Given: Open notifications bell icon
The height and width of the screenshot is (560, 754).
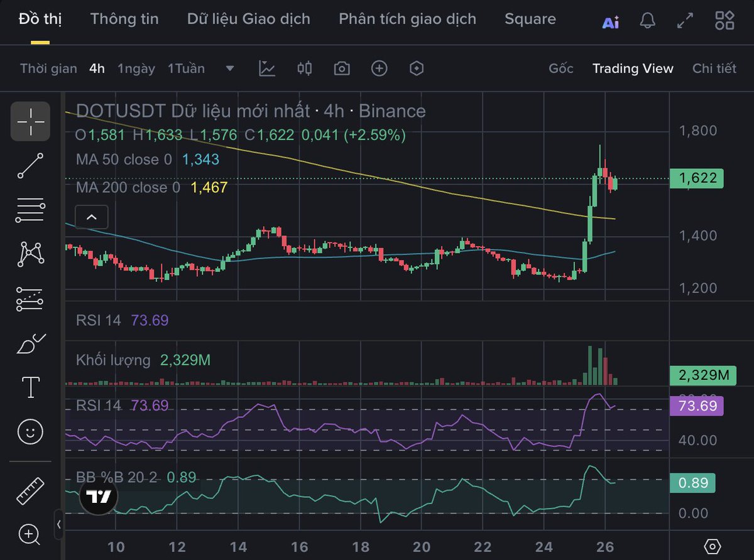Looking at the screenshot, I should pos(647,21).
